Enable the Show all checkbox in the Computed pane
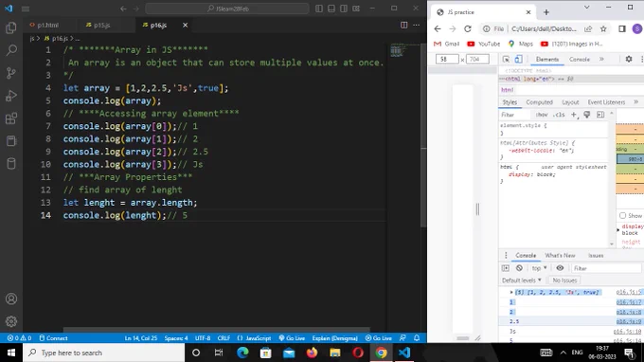 tap(622, 215)
